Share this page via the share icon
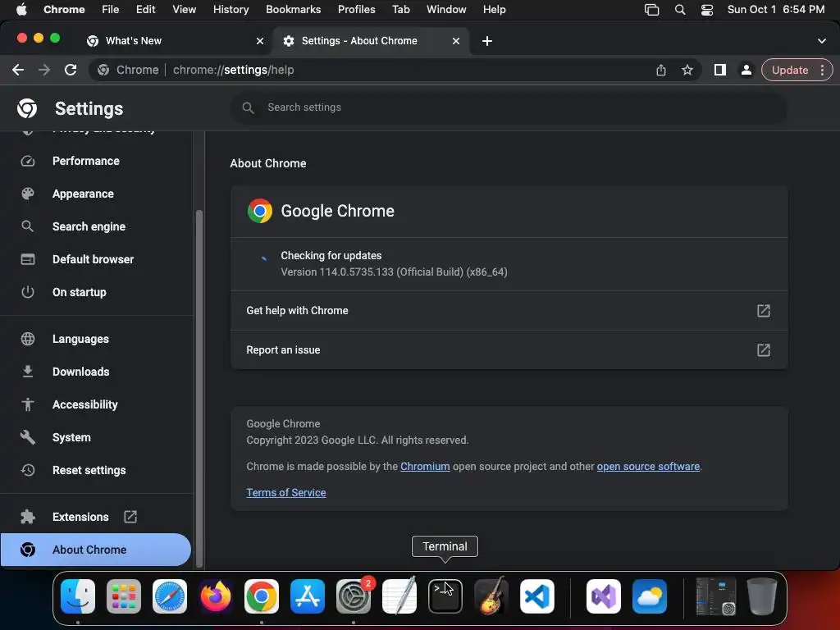Viewport: 840px width, 630px height. (x=661, y=70)
